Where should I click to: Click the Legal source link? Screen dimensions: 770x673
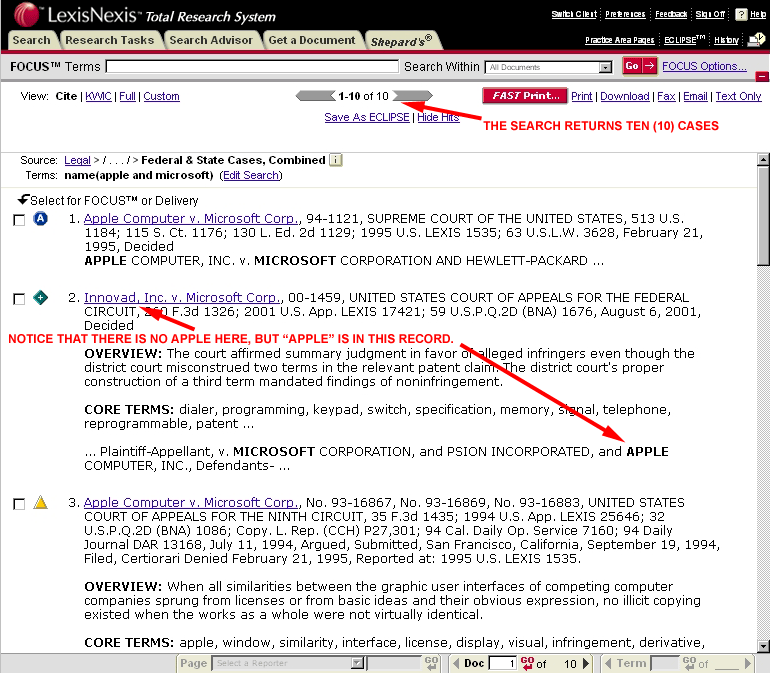(77, 160)
